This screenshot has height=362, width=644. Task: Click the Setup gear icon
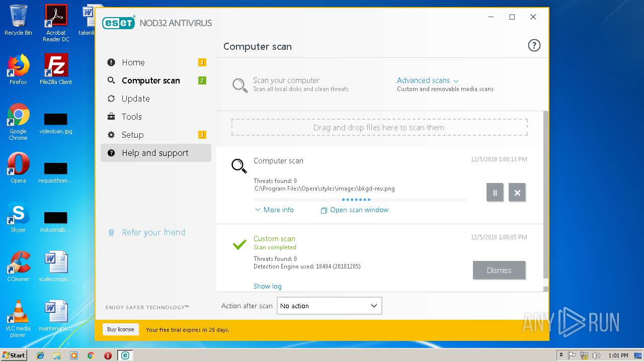click(x=111, y=135)
